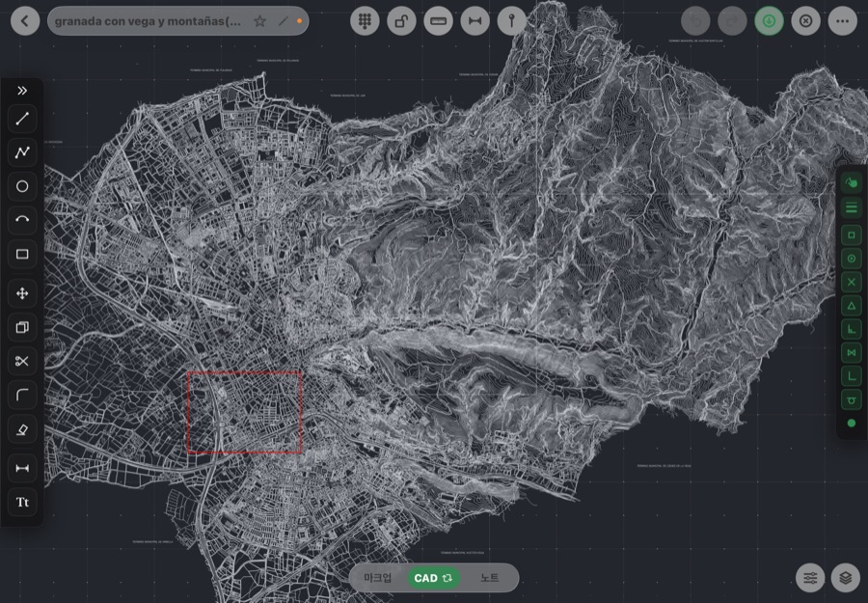
Task: Toggle nearest snap hourglass icon
Action: (x=852, y=352)
